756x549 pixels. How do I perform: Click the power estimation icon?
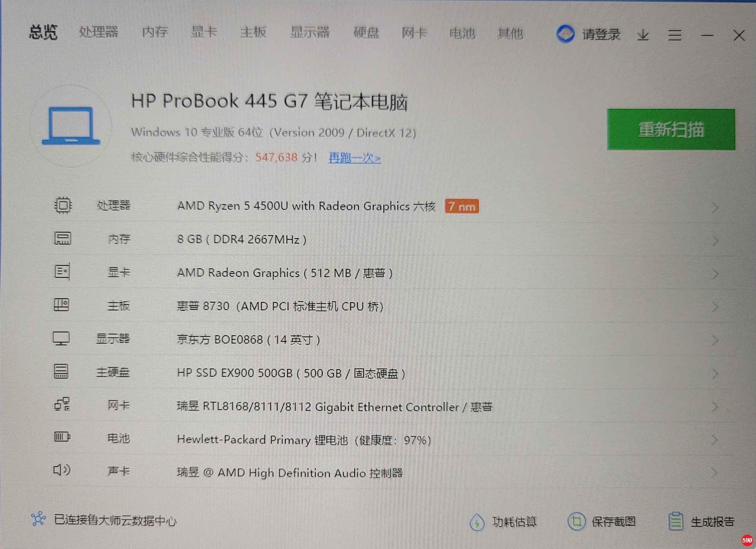click(x=477, y=522)
